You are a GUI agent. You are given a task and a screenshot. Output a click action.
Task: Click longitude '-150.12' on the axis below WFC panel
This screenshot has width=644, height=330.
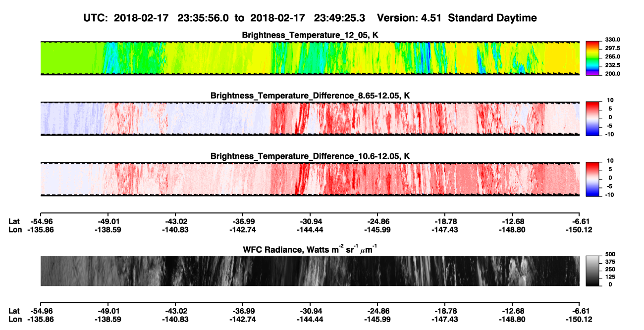click(x=580, y=319)
